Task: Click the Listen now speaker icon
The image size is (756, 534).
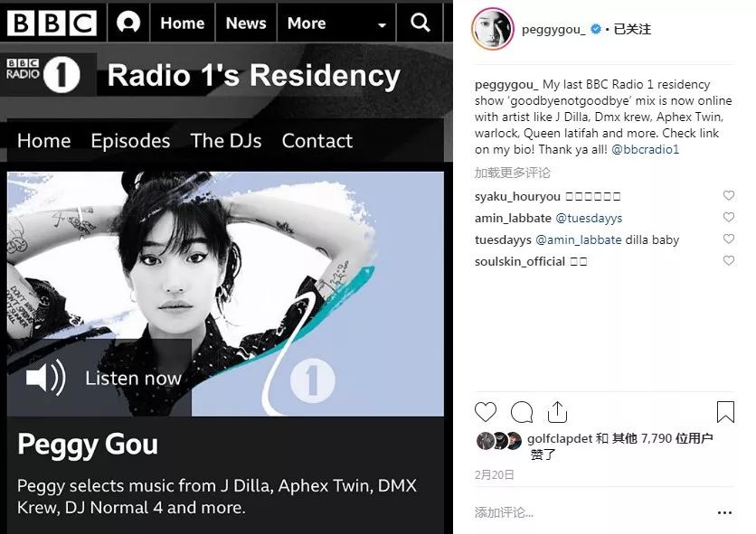Action: point(46,378)
